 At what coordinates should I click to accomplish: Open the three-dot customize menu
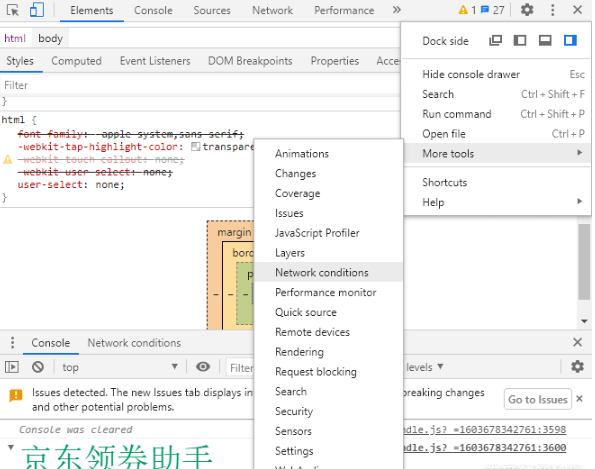pyautogui.click(x=552, y=10)
